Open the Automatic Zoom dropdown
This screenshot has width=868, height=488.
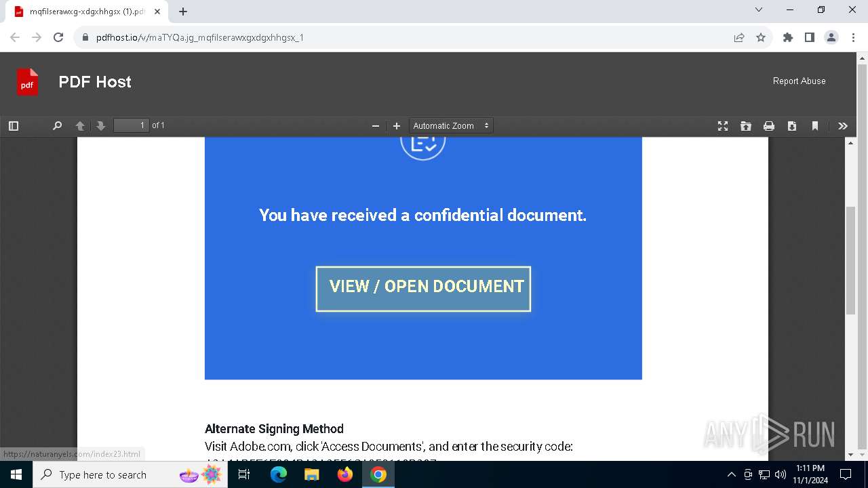[451, 125]
